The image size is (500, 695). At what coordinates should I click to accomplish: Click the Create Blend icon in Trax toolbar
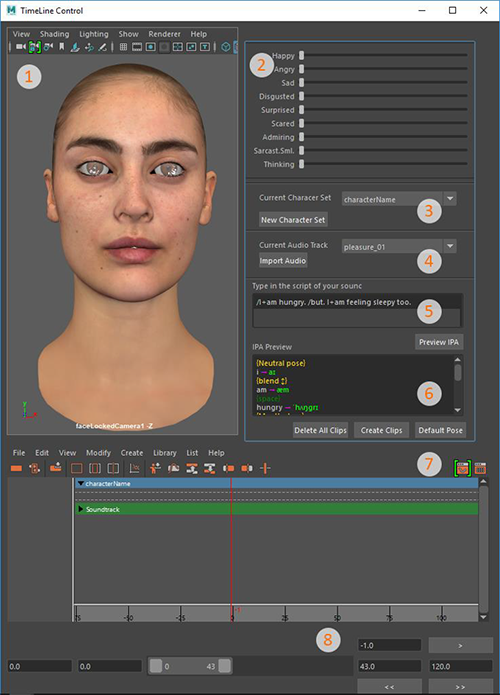[35, 468]
